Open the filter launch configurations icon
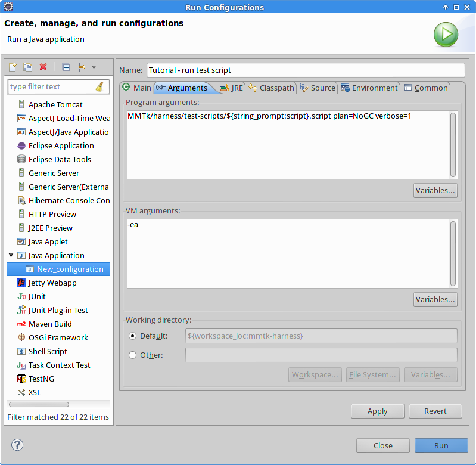Image resolution: width=476 pixels, height=465 pixels. 81,67
